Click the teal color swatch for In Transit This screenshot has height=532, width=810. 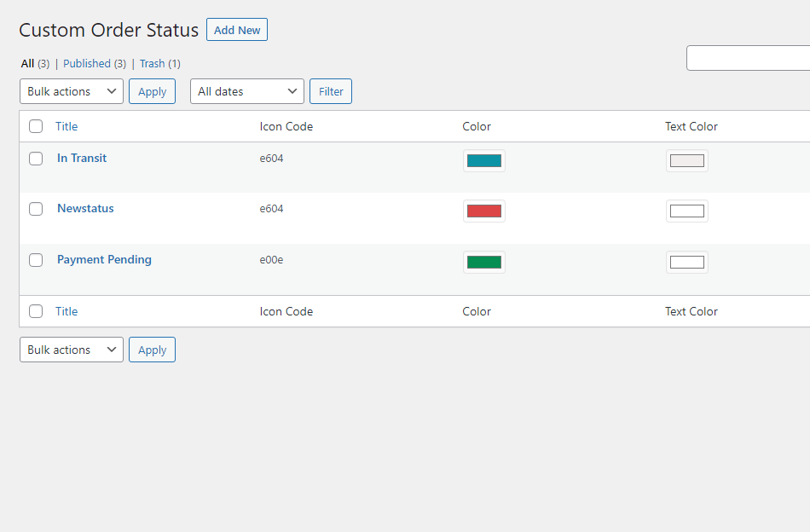(483, 159)
